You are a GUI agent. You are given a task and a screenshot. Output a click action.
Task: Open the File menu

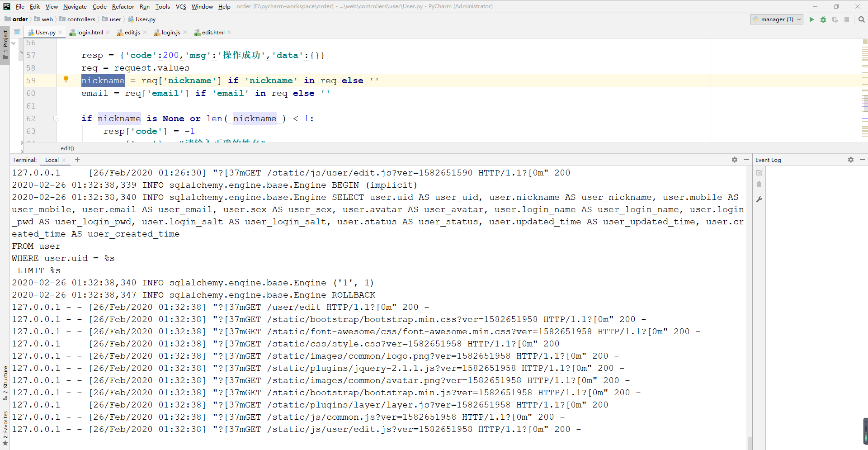click(20, 6)
